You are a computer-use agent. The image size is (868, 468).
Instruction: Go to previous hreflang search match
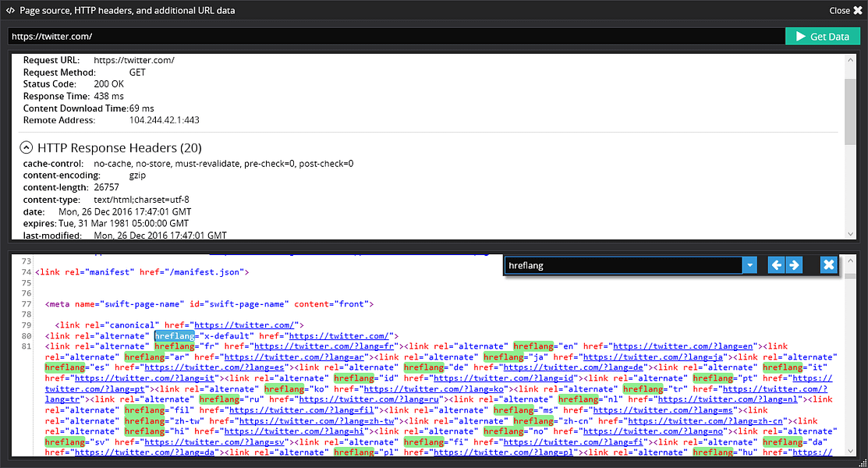776,265
